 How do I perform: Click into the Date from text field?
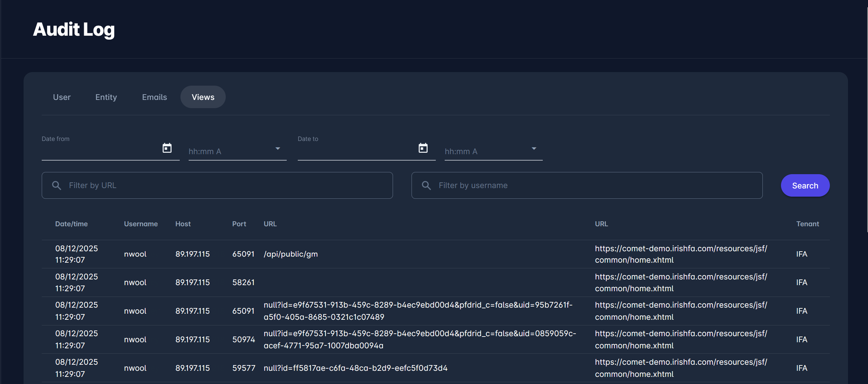coord(100,151)
